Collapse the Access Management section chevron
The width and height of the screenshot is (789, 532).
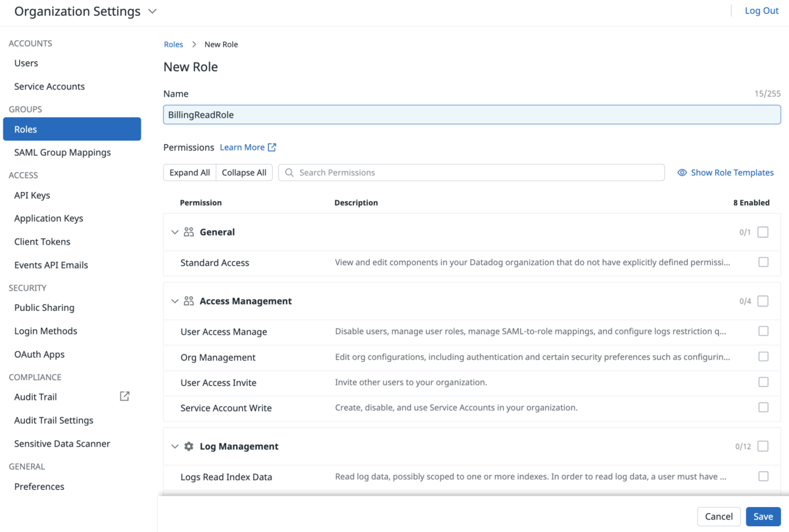click(175, 301)
